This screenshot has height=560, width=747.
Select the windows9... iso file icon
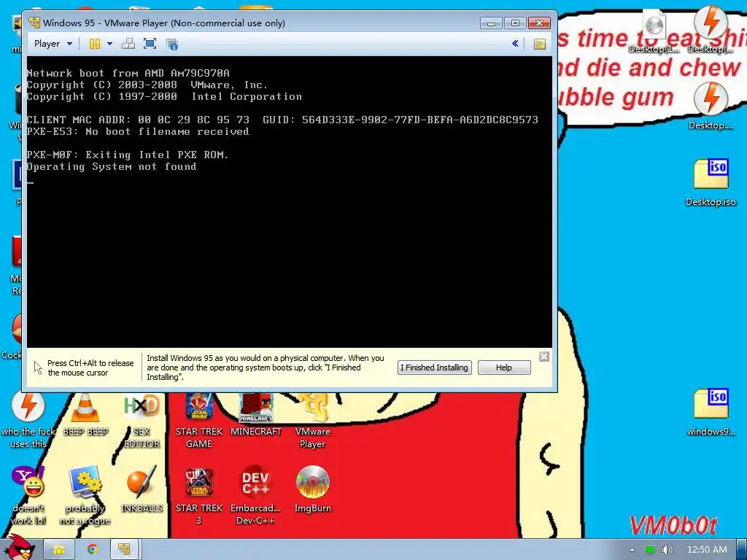[711, 413]
